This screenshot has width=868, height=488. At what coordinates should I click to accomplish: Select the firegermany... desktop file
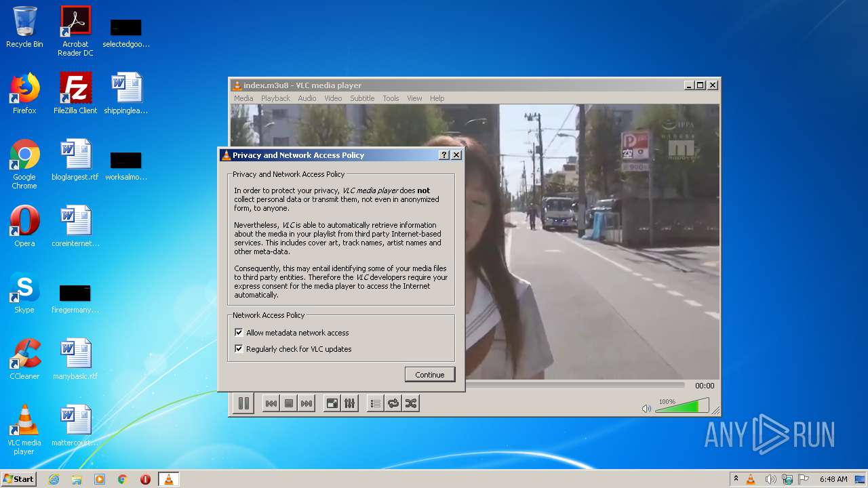[x=75, y=298]
